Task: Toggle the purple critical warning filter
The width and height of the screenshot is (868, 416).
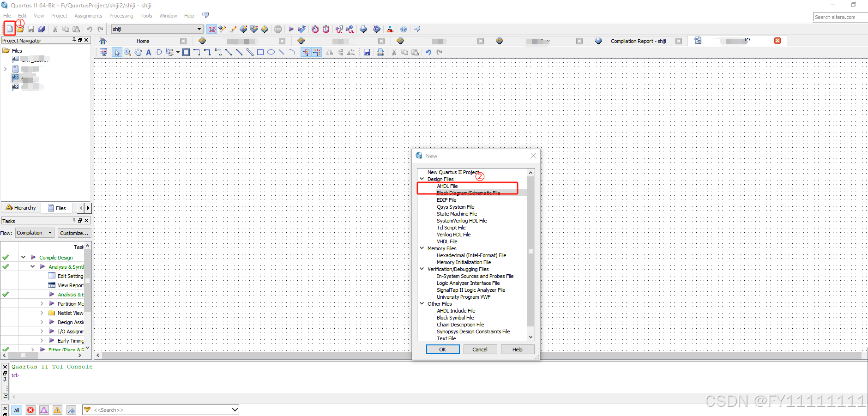Action: [44, 410]
